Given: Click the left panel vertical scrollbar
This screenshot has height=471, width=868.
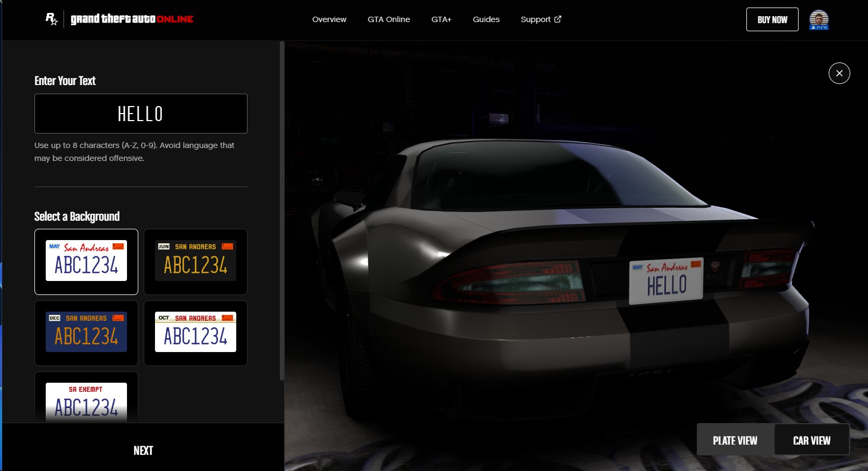Looking at the screenshot, I should [x=282, y=210].
